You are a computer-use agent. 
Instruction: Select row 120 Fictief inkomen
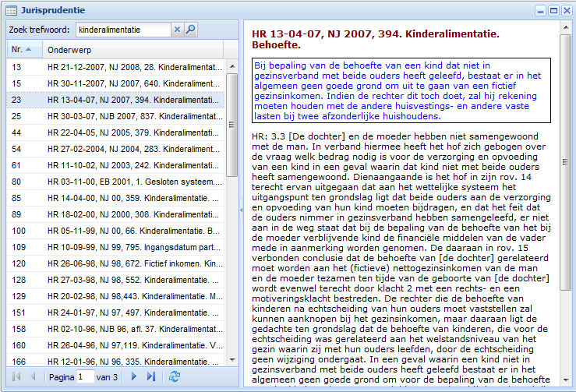click(115, 263)
